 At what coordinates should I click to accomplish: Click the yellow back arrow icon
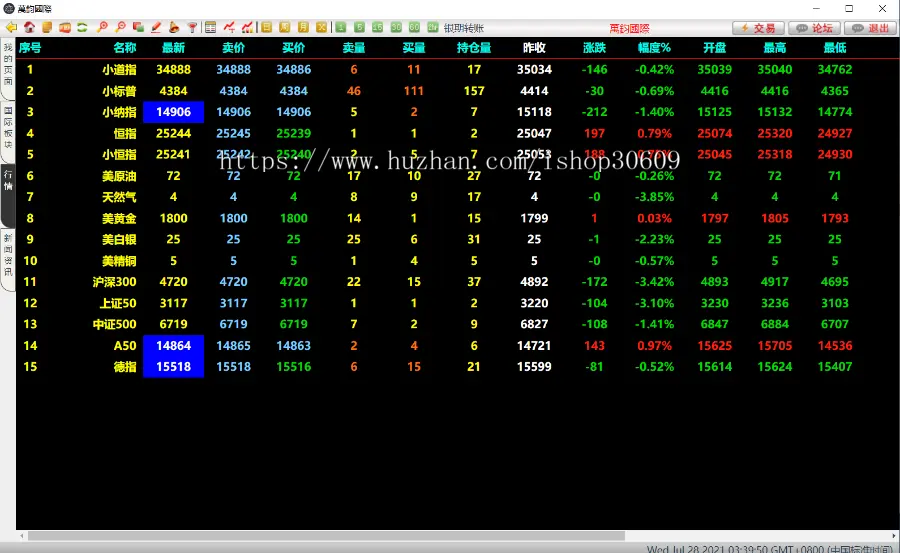tap(11, 27)
